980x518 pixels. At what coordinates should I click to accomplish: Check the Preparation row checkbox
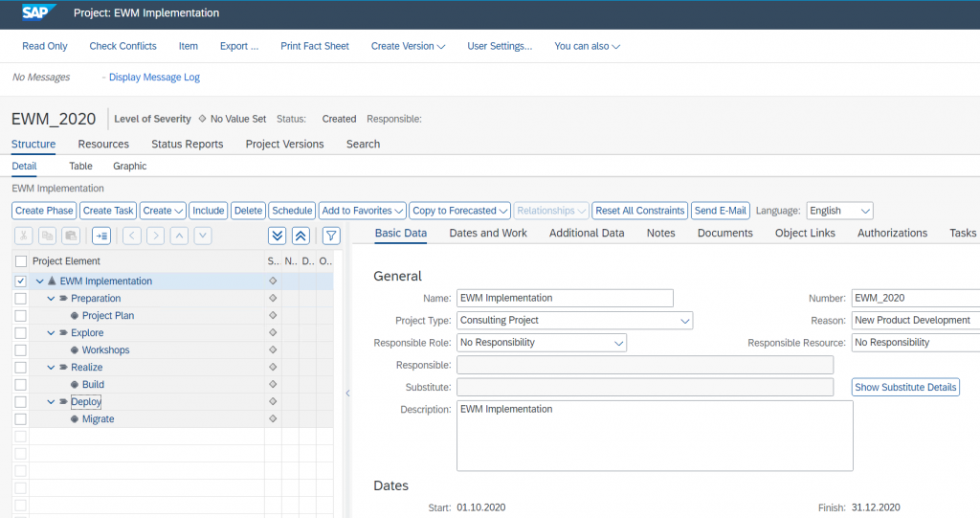pyautogui.click(x=21, y=299)
